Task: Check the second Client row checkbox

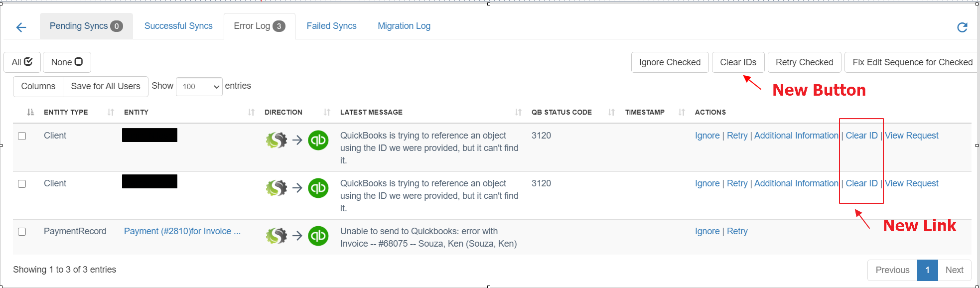Action: tap(22, 184)
